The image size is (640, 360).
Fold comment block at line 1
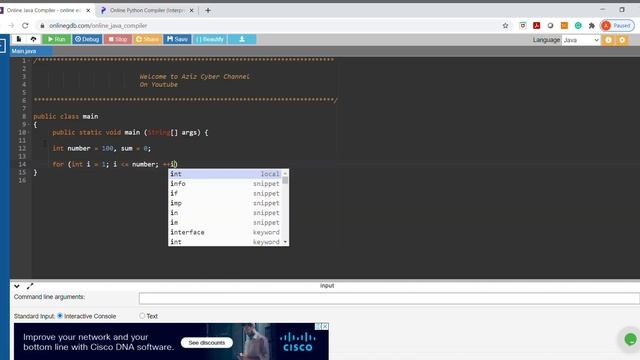(29, 60)
